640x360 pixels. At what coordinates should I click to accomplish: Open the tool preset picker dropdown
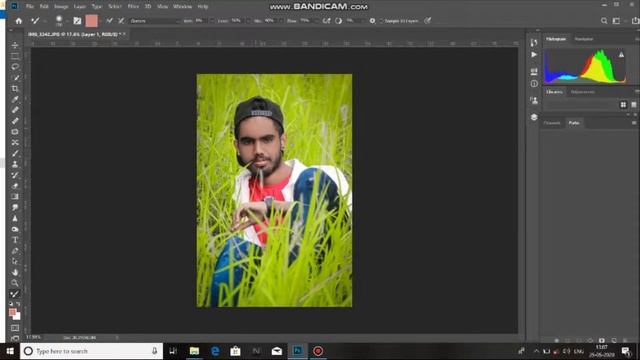point(44,21)
